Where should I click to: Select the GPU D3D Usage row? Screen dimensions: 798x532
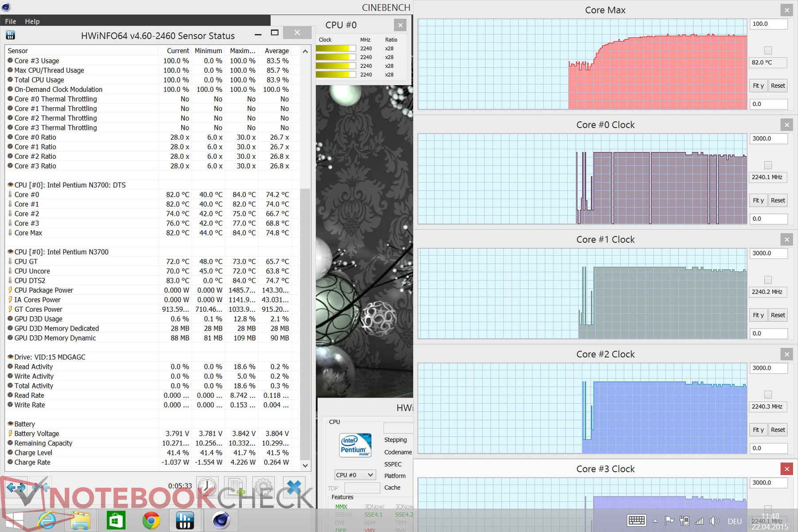tap(152, 319)
